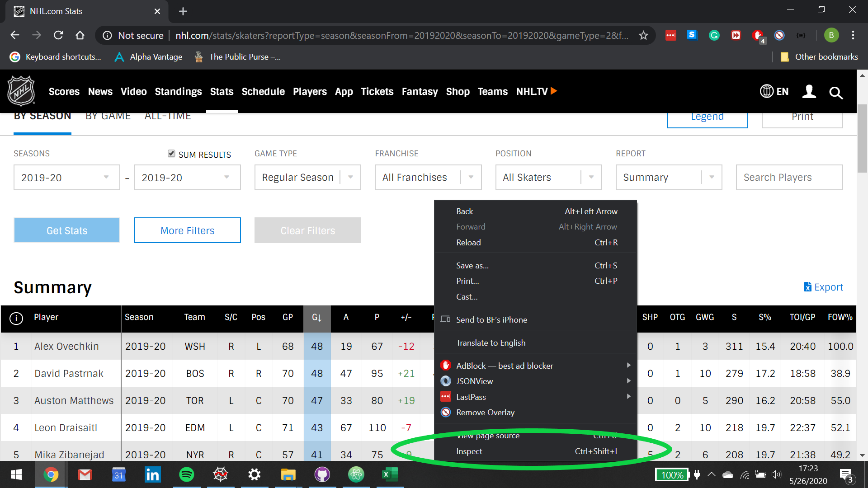Viewport: 868px width, 488px height.
Task: Open Gmail from the taskbar
Action: [x=85, y=474]
